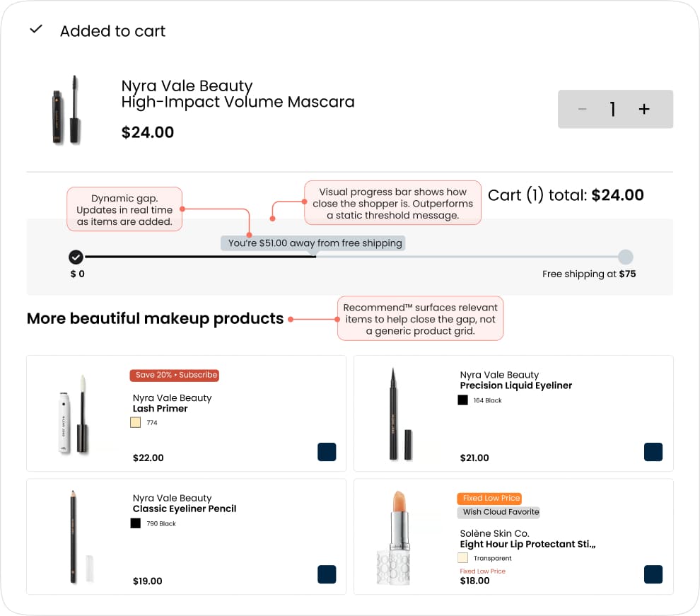Add Precision Liquid Eyeliner using blue button
This screenshot has width=700, height=616.
653,452
